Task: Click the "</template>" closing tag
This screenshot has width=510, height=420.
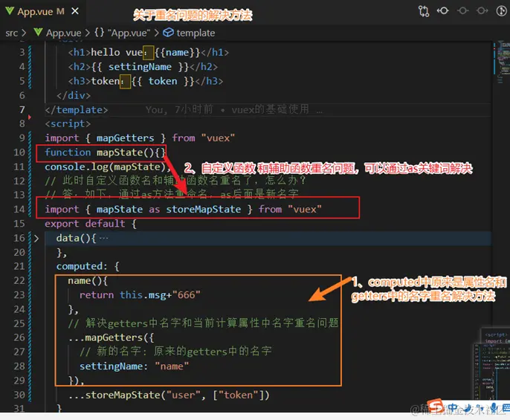Action: (77, 110)
